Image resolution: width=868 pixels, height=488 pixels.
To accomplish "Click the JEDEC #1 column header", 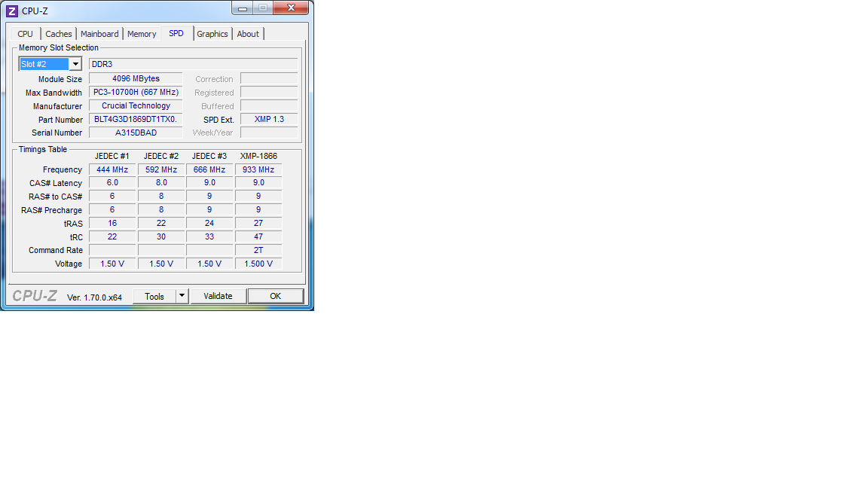I will 112,156.
